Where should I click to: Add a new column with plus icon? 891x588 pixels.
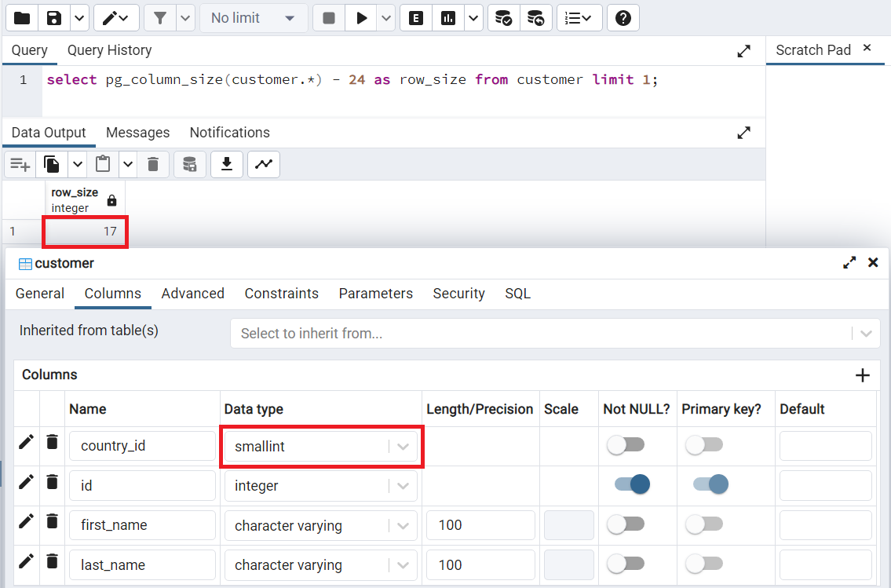pyautogui.click(x=862, y=375)
